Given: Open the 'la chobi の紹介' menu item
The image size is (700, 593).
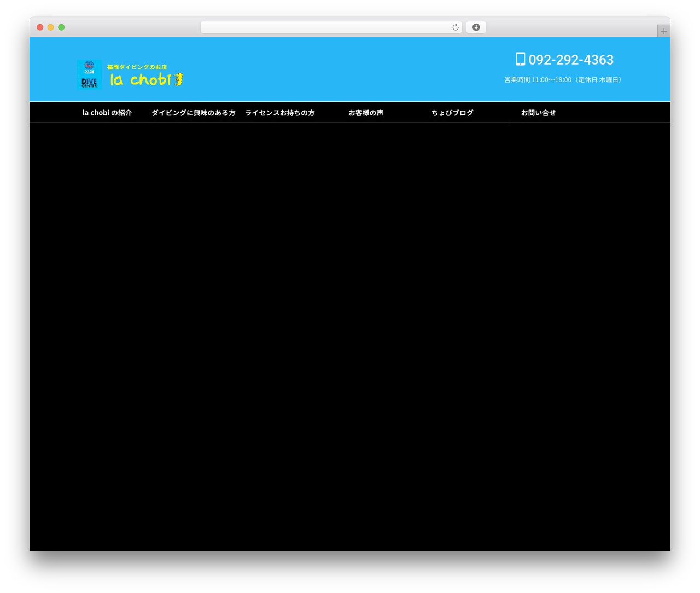Looking at the screenshot, I should click(x=107, y=113).
